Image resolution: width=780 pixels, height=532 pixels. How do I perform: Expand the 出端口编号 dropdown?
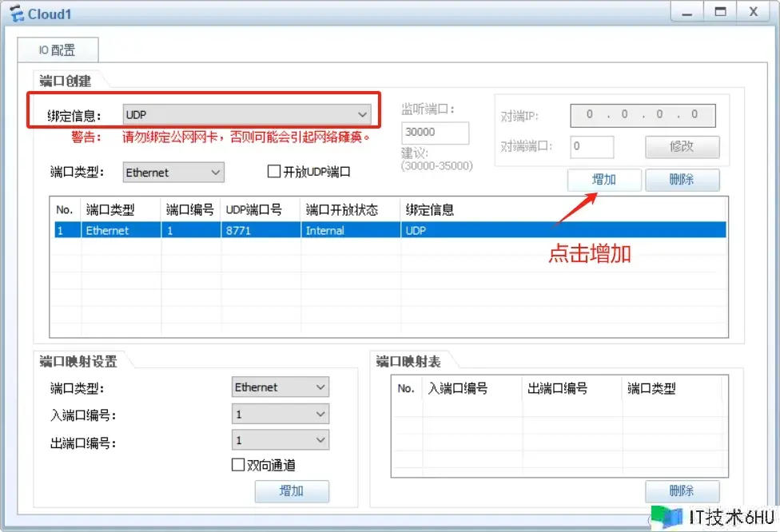(x=280, y=440)
